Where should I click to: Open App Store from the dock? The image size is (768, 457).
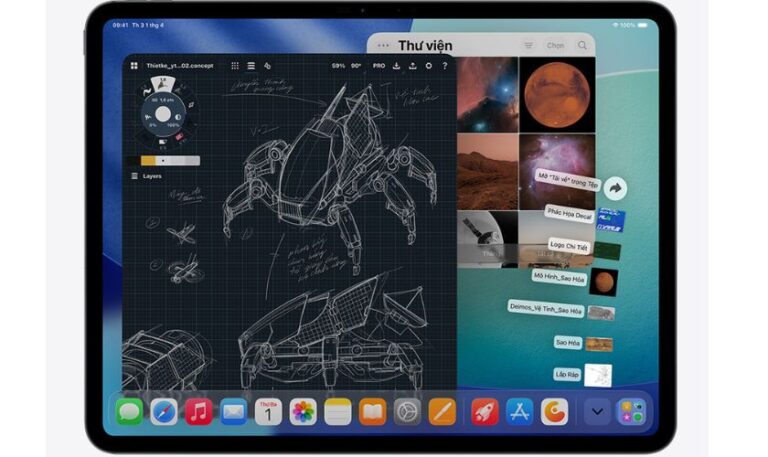pyautogui.click(x=520, y=412)
